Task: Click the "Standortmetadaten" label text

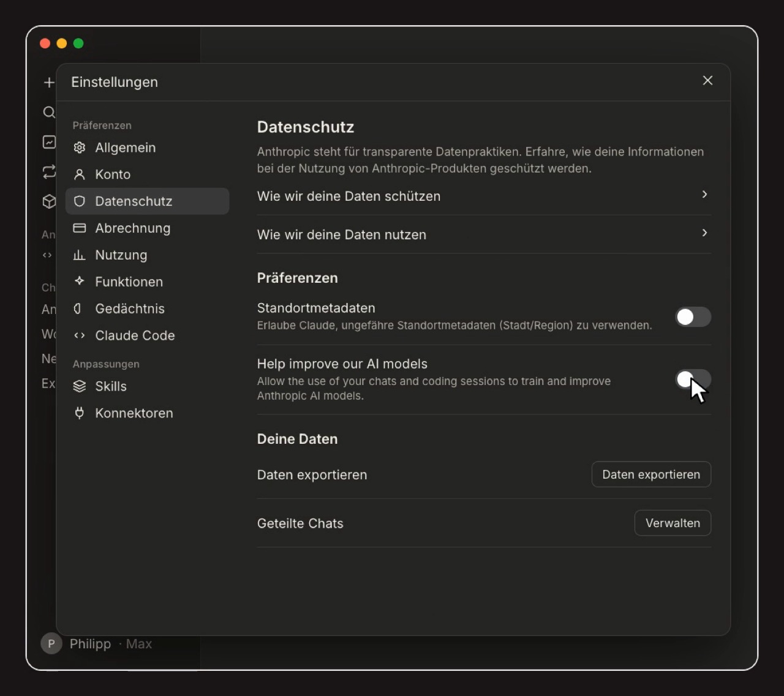Action: coord(316,308)
